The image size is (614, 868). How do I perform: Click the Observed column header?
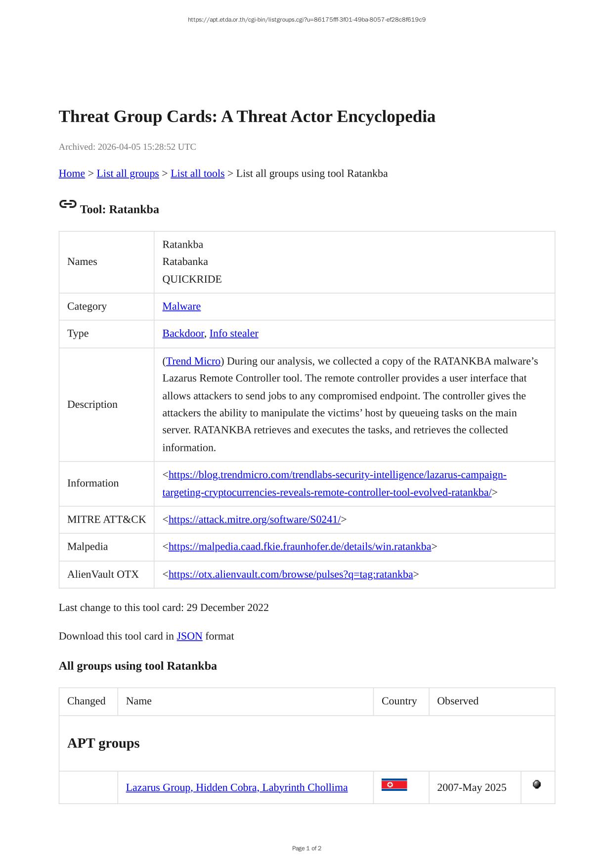click(x=457, y=701)
